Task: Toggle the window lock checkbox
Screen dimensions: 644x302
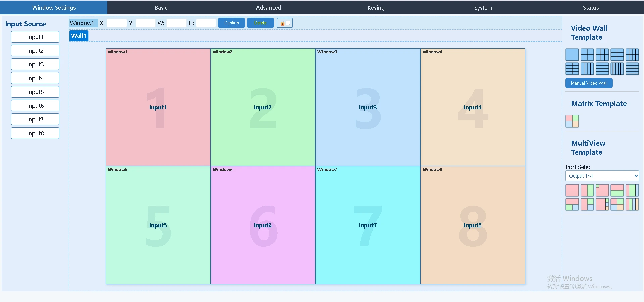Action: pos(288,23)
